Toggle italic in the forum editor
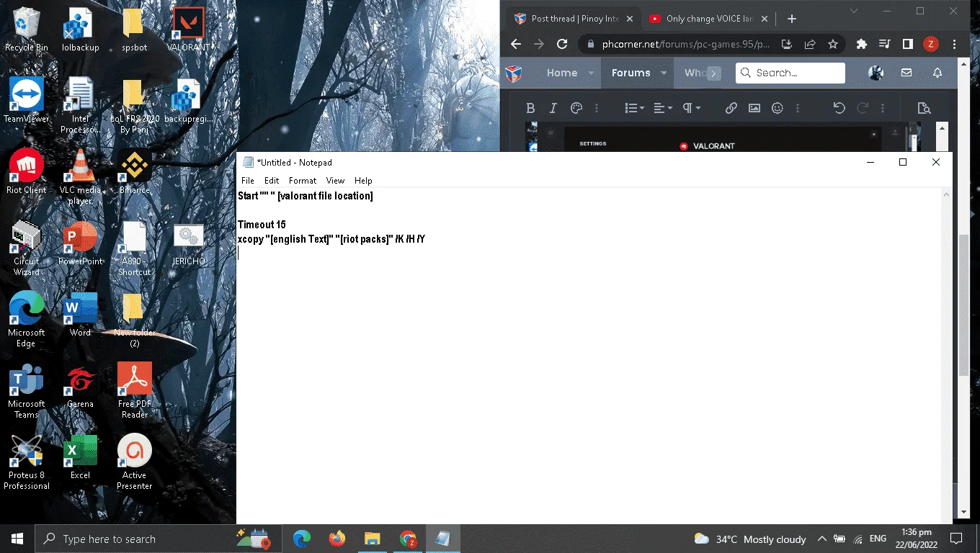The height and width of the screenshot is (553, 980). tap(553, 108)
